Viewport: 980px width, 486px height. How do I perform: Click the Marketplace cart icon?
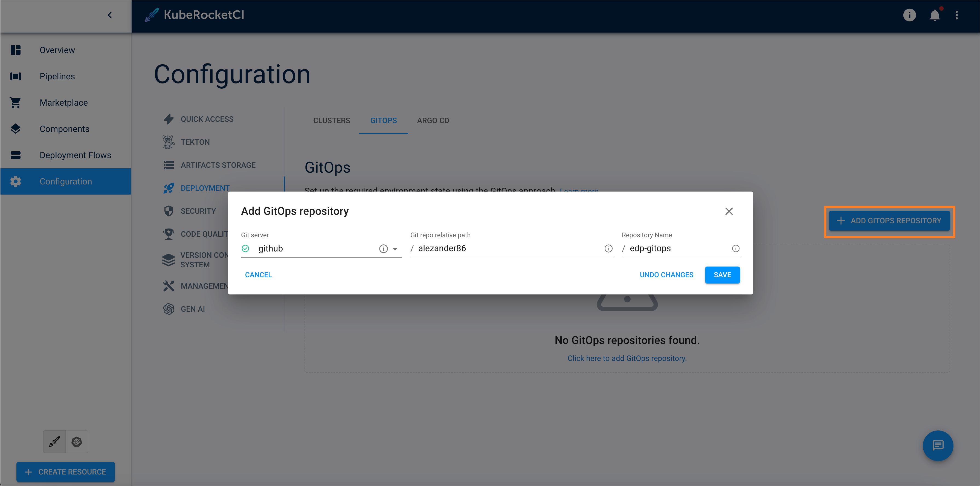pos(16,102)
